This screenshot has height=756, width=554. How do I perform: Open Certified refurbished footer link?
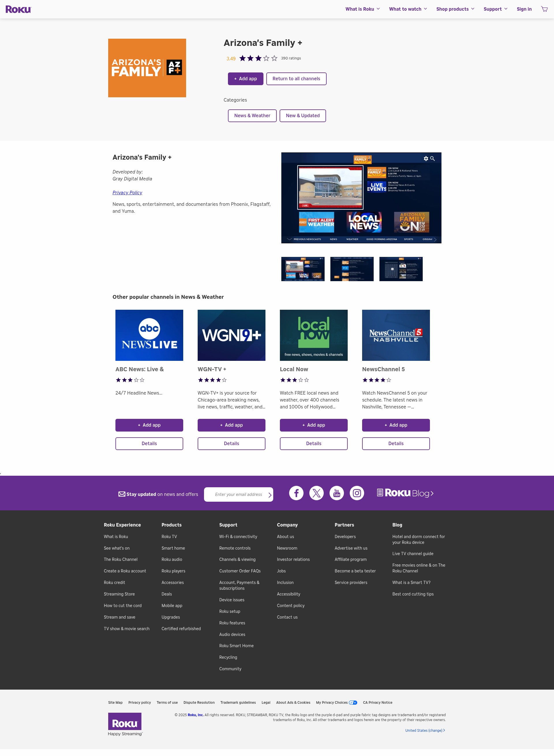(181, 628)
